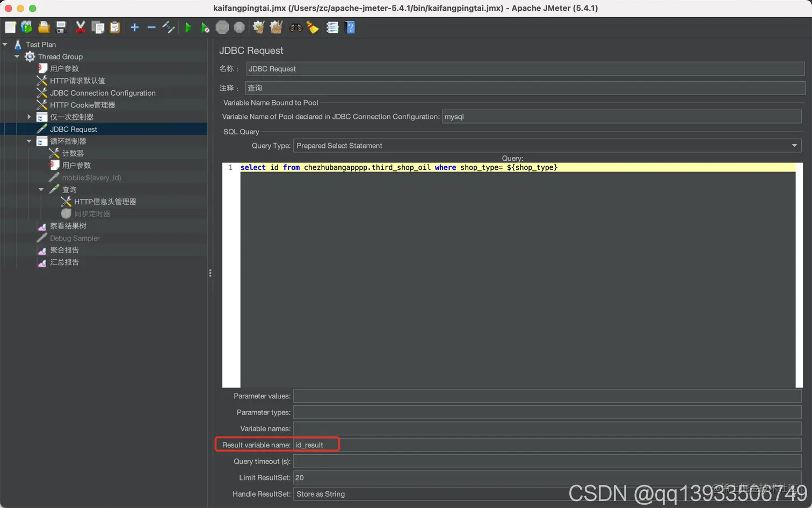Click the 注释 comment field
Viewport: 812px width, 508px height.
(x=525, y=88)
